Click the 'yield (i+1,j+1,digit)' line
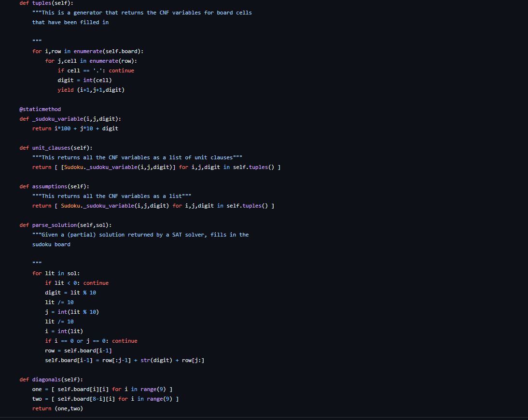 (91, 90)
